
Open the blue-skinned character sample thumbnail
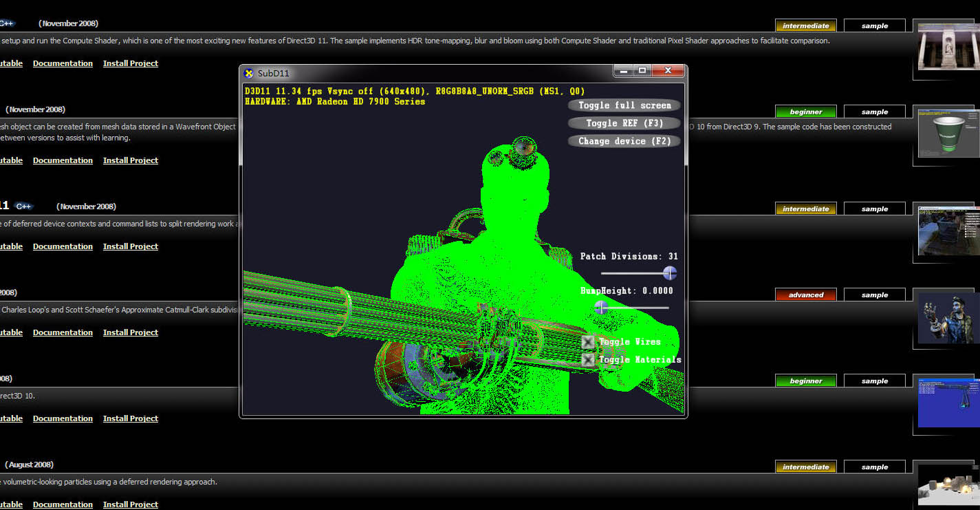(948, 317)
